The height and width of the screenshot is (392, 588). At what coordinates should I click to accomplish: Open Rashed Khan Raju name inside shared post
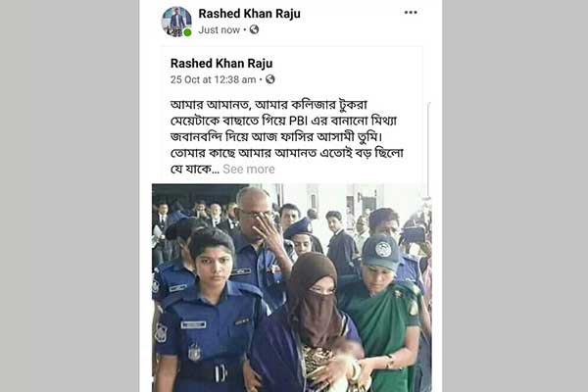click(221, 64)
